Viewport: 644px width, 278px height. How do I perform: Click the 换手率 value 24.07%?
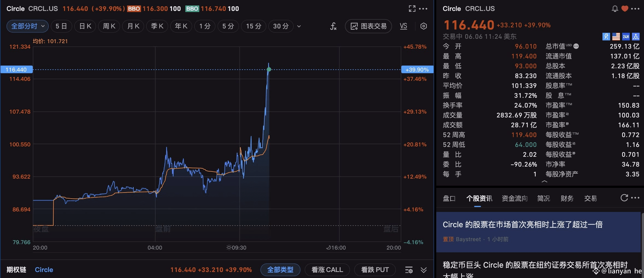point(525,105)
